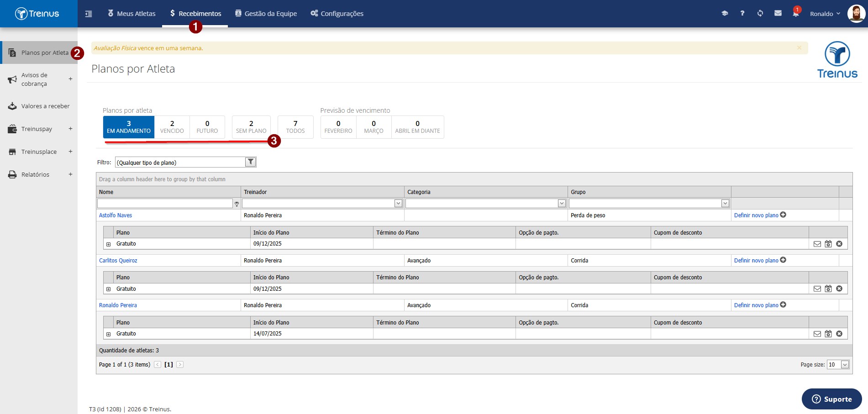Viewport: 868px width, 414px height.
Task: Remove Ronaldo Pereira's Gratuito plan via X icon
Action: point(839,334)
